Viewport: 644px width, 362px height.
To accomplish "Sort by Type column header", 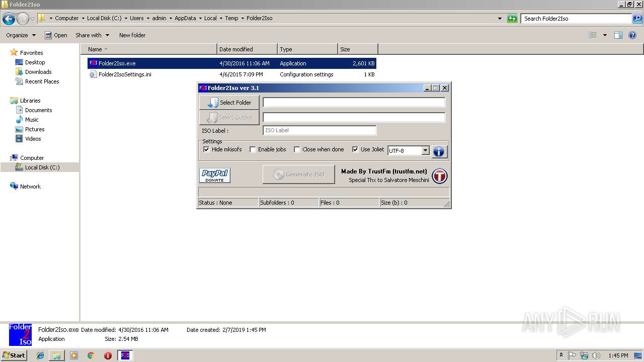I will (x=307, y=49).
